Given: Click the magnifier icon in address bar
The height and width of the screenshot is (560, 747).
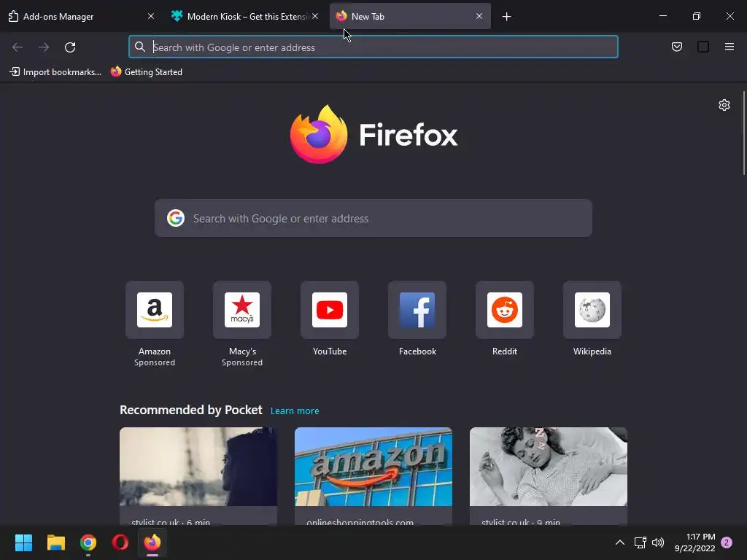Looking at the screenshot, I should (x=139, y=47).
